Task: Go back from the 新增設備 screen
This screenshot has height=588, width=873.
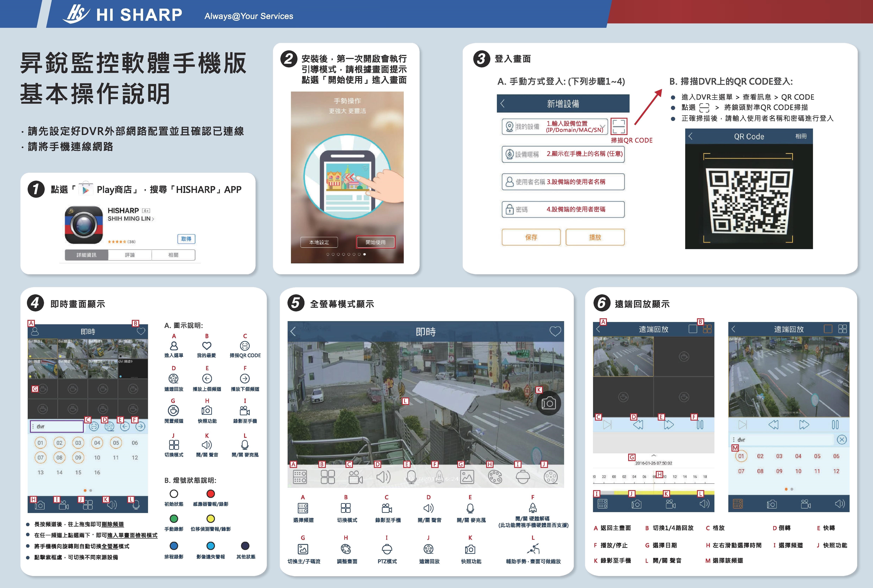Action: pyautogui.click(x=503, y=104)
